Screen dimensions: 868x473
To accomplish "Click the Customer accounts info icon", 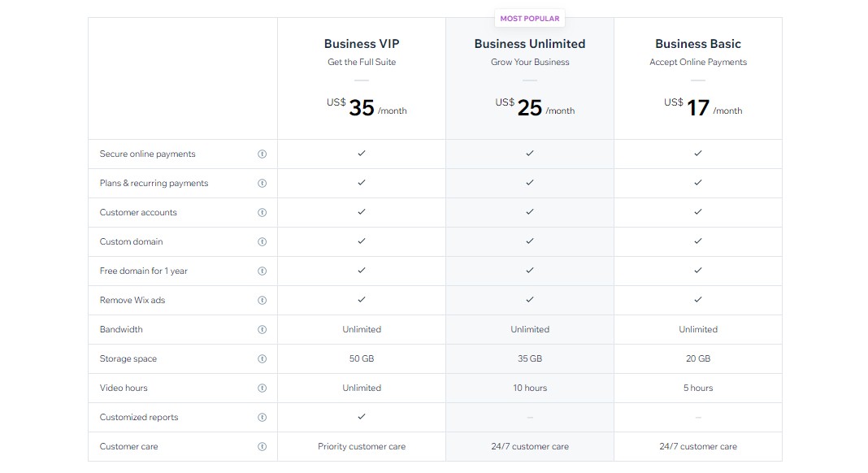I will 262,212.
